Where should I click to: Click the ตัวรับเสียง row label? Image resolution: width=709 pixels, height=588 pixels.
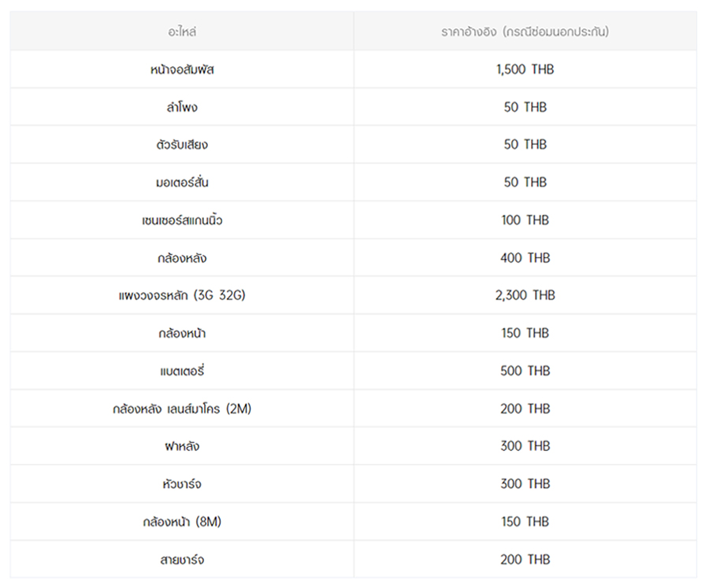(x=182, y=145)
